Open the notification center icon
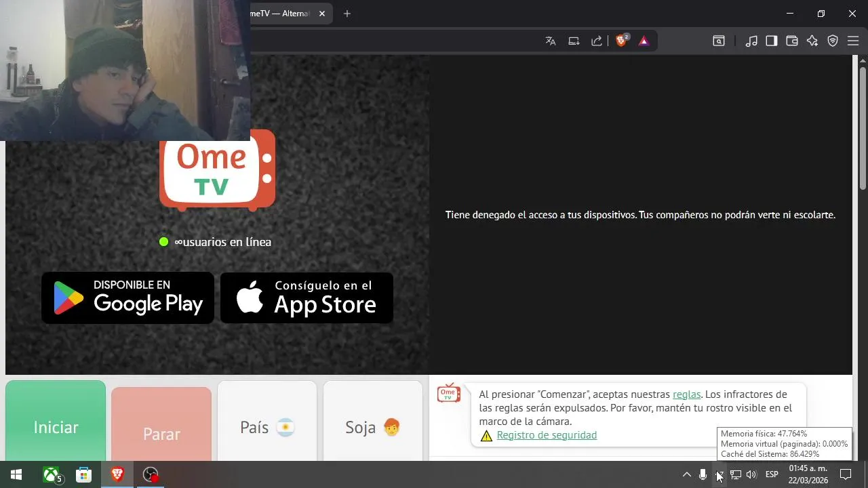This screenshot has width=868, height=488. [846, 474]
